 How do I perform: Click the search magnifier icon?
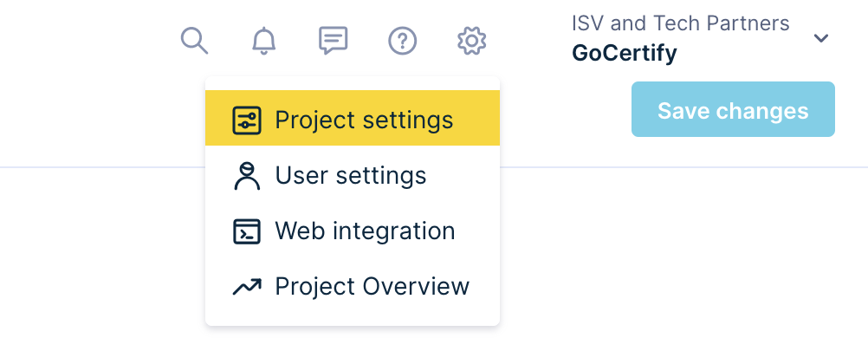pos(194,40)
